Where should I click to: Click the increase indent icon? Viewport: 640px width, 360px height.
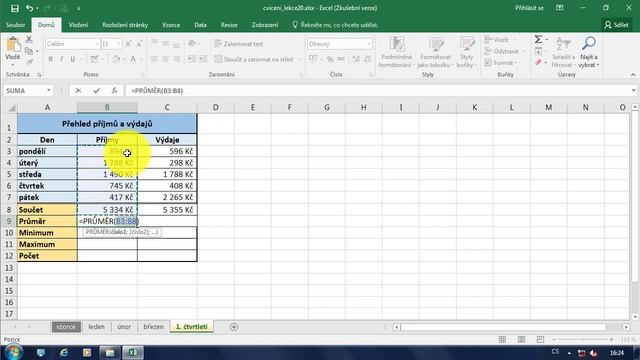pos(203,59)
